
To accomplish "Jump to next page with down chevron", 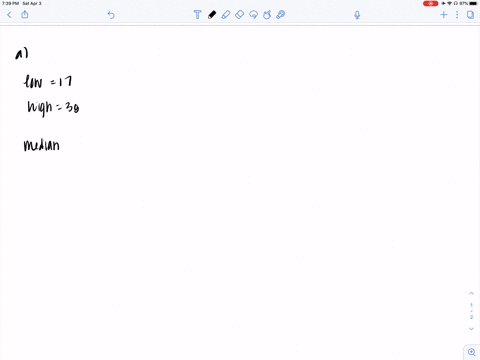I will 471,329.
